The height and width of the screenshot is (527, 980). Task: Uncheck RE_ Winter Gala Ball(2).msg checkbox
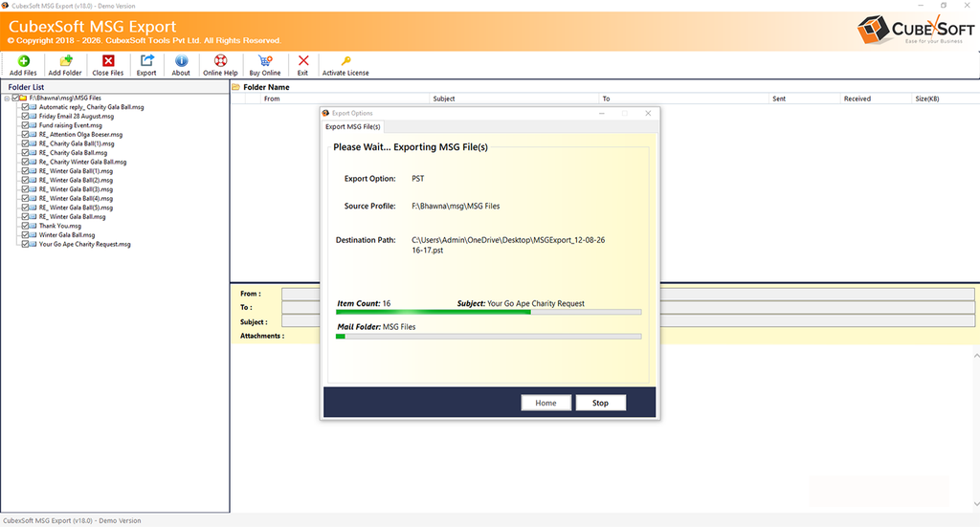click(25, 181)
